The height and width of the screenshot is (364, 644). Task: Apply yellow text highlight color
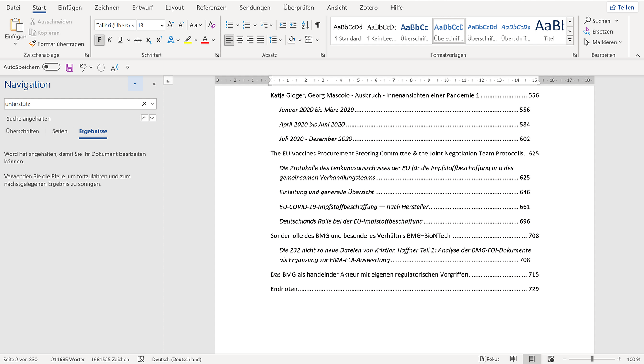coord(188,40)
